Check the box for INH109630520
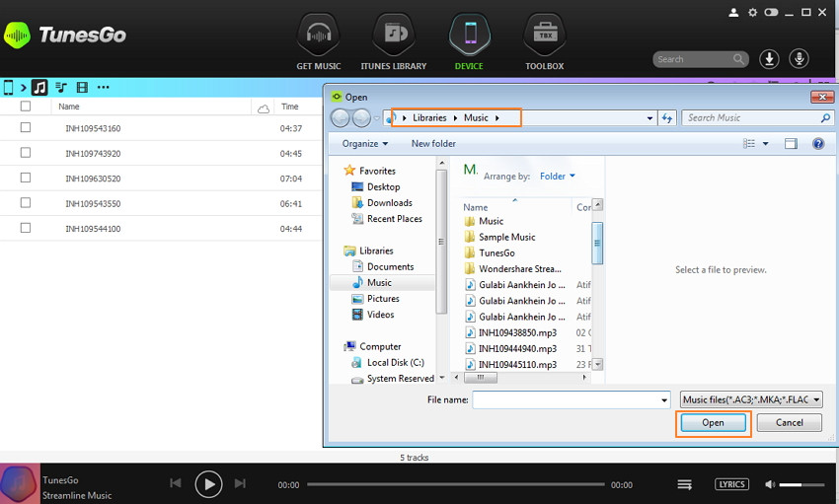This screenshot has width=839, height=504. (25, 178)
